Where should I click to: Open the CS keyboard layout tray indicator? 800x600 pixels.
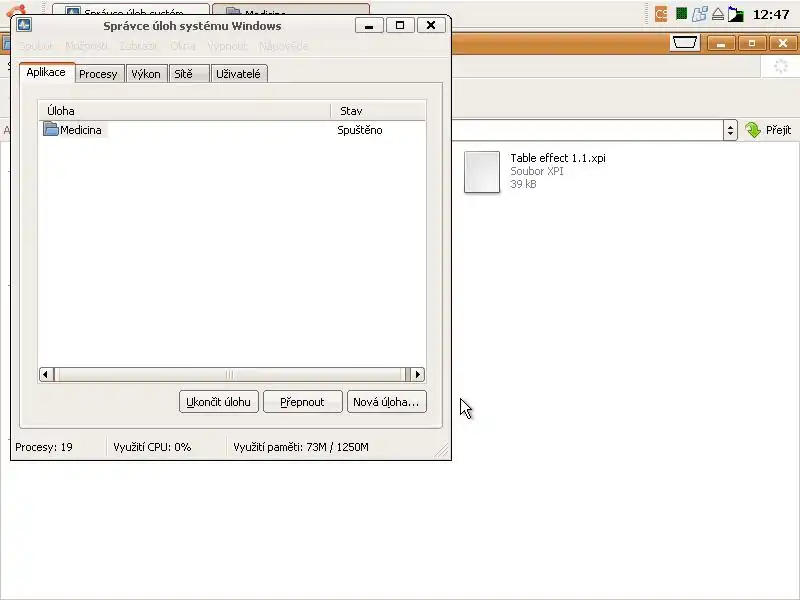(661, 14)
